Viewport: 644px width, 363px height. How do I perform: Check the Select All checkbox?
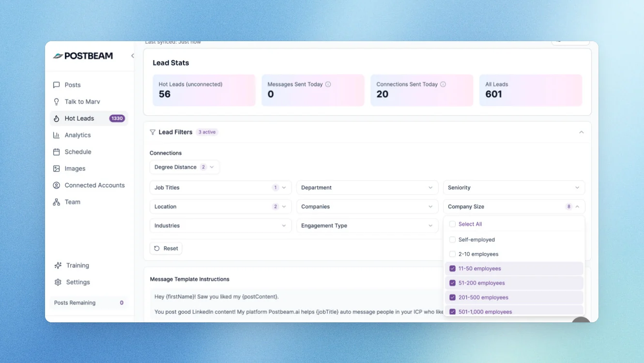click(452, 224)
